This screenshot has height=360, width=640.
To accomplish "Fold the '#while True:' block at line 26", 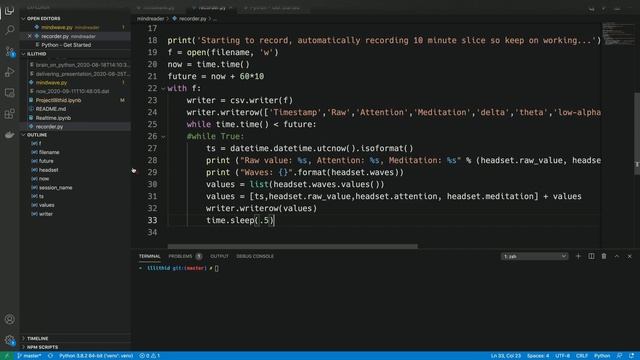I will [163, 137].
